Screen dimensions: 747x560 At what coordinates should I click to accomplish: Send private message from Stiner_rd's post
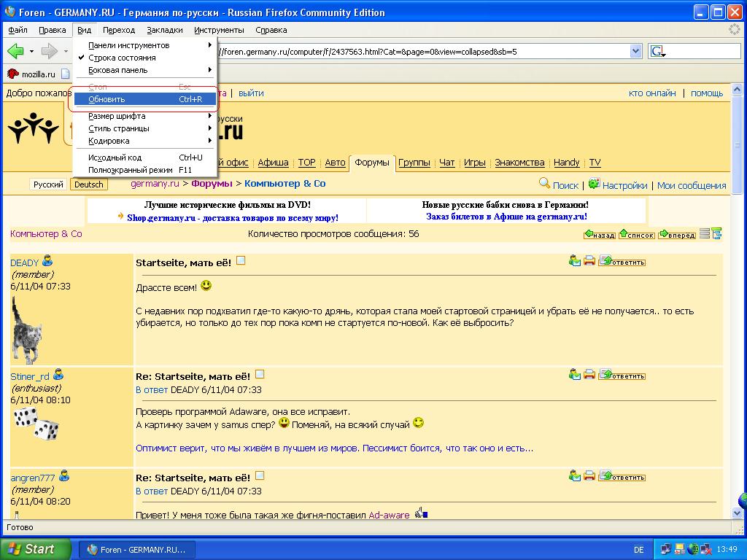coord(575,375)
